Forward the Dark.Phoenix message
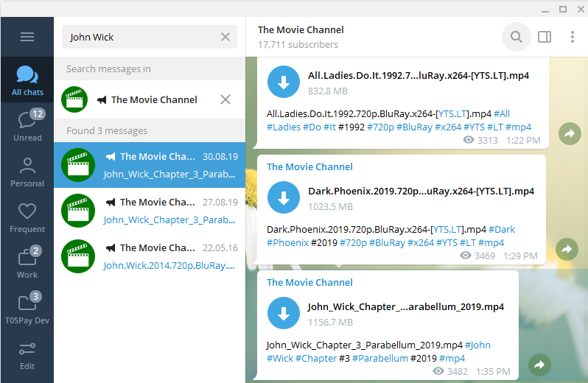The width and height of the screenshot is (588, 383). (x=567, y=249)
